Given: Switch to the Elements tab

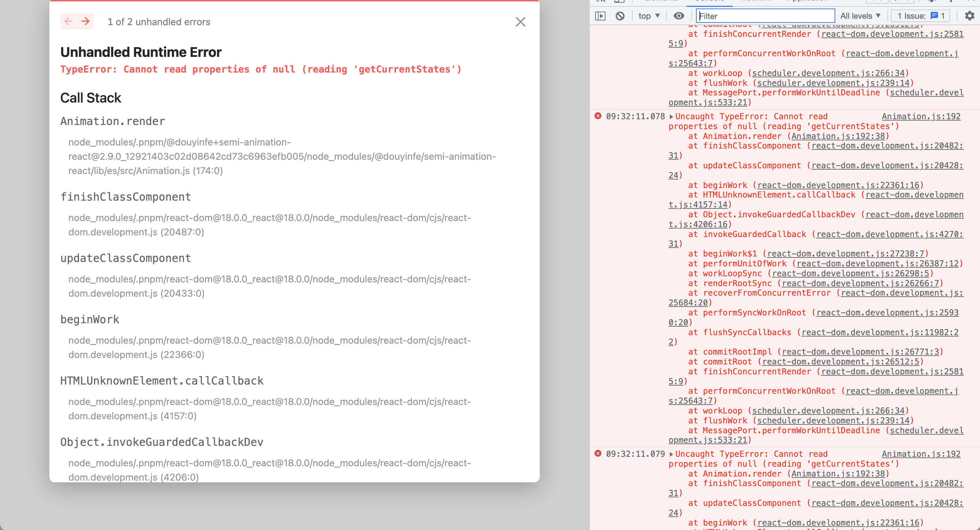Looking at the screenshot, I should point(661,1).
